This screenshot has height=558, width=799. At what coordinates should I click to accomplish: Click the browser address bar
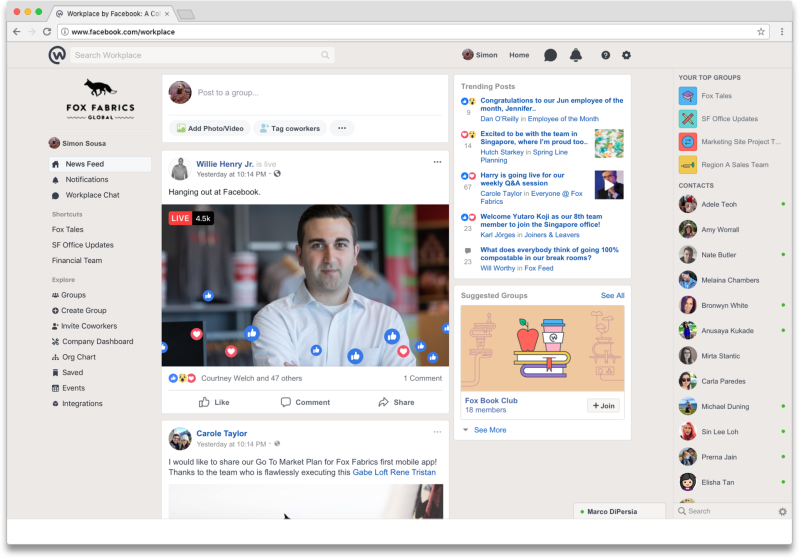(413, 32)
